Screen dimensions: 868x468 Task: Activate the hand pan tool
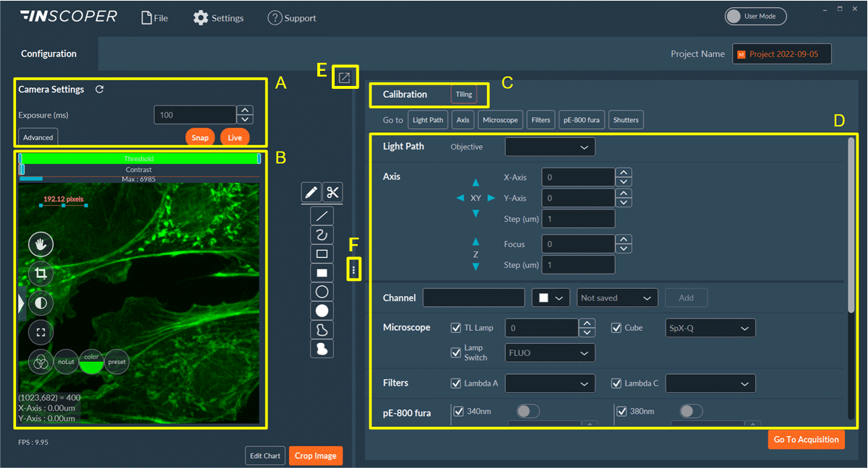coord(40,244)
